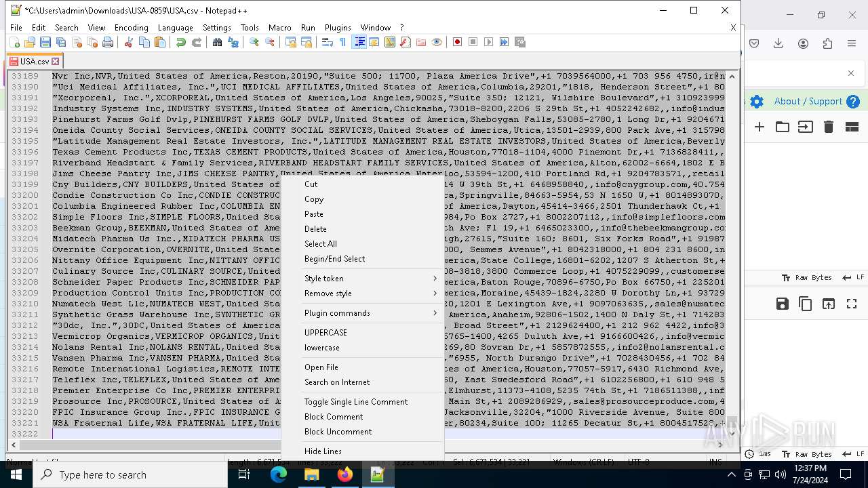
Task: Start macro recording with the red record icon
Action: point(458,42)
